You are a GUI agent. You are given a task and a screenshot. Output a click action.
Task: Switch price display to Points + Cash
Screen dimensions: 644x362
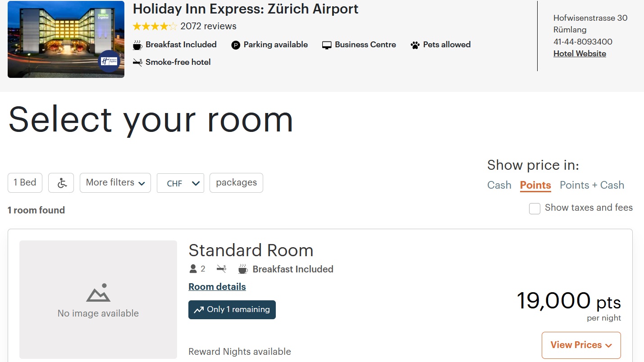[592, 185]
